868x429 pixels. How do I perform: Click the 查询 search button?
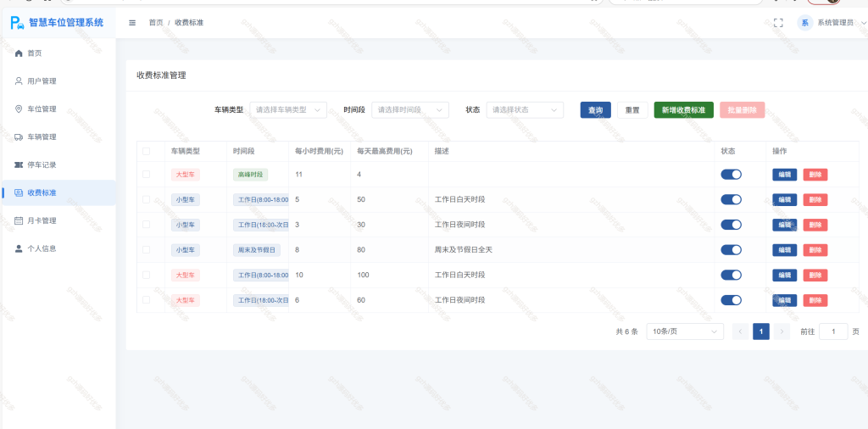tap(595, 110)
